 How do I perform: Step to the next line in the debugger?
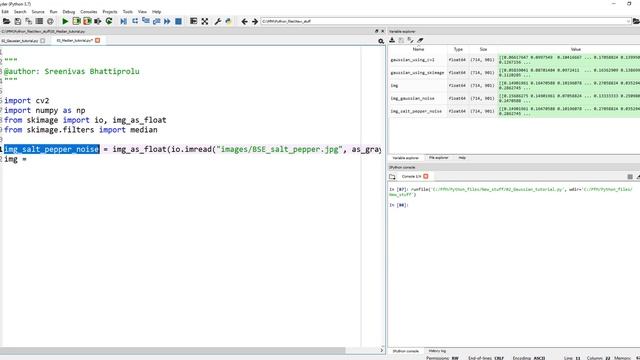click(x=135, y=21)
